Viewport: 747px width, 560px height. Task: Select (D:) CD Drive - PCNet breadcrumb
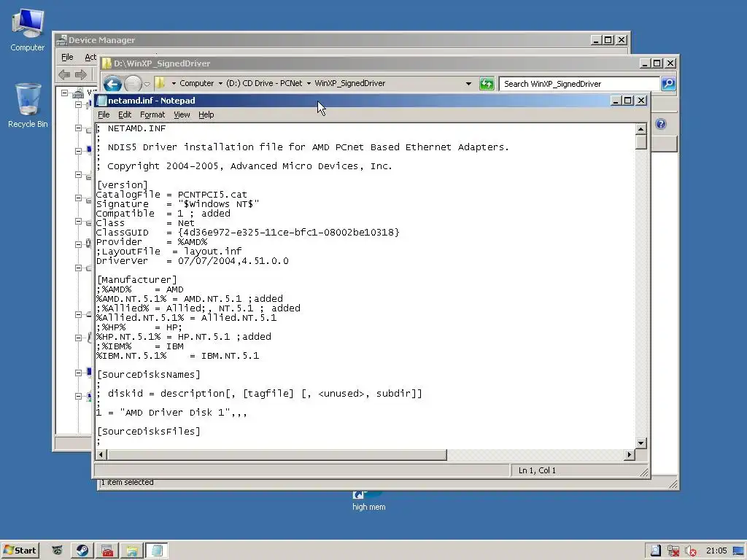264,83
